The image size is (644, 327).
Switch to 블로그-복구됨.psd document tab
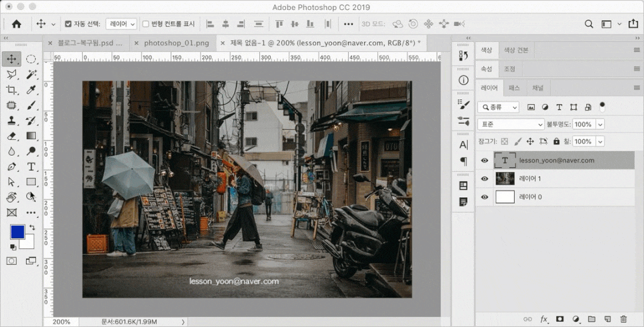pyautogui.click(x=90, y=43)
